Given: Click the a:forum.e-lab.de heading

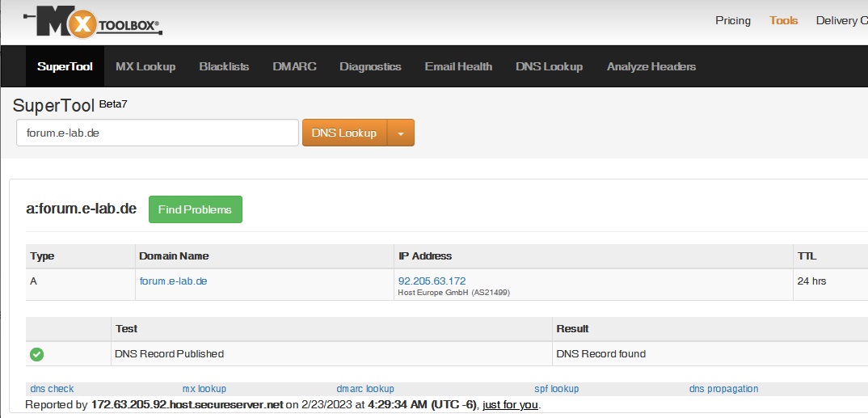Looking at the screenshot, I should [82, 209].
